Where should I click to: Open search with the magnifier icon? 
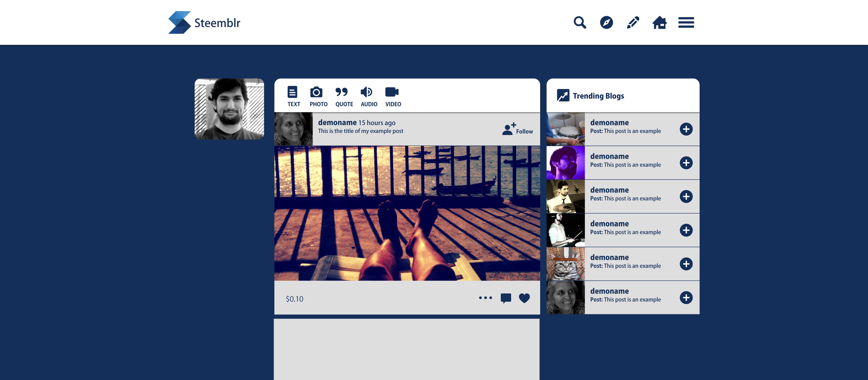[x=580, y=23]
